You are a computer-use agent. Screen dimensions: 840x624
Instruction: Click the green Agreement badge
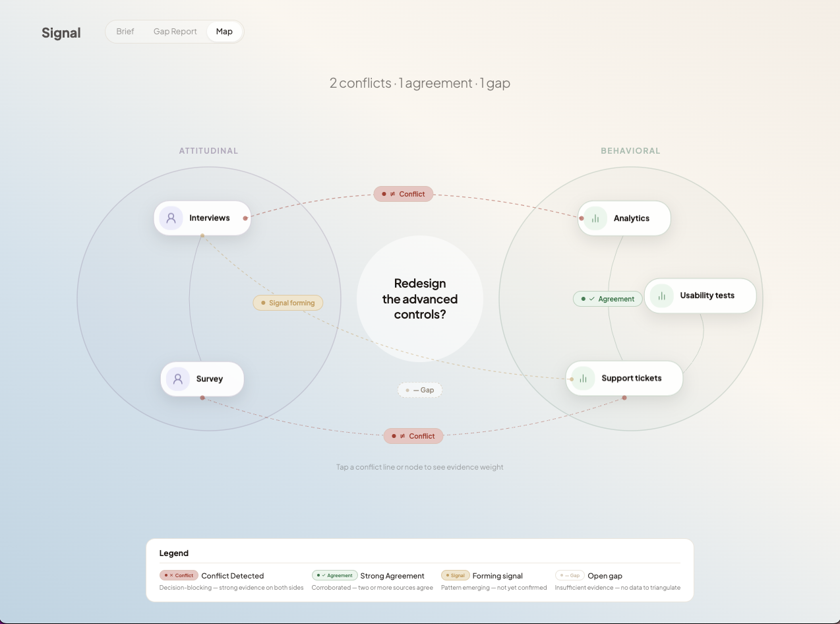608,299
